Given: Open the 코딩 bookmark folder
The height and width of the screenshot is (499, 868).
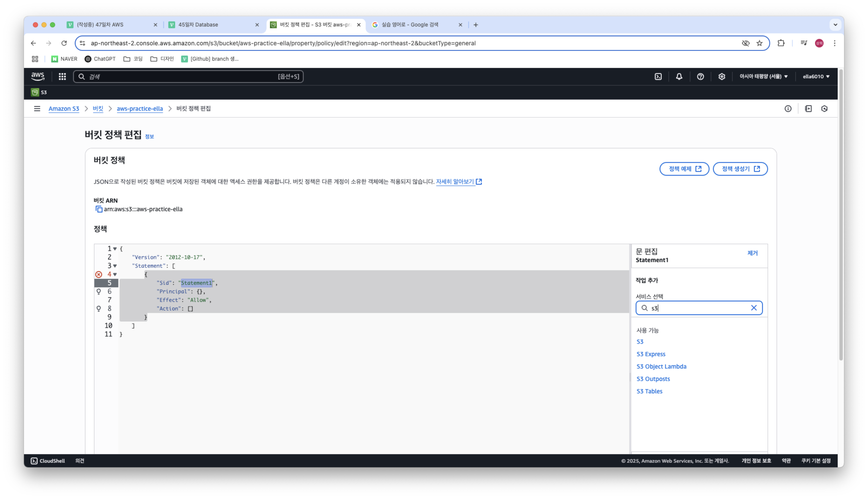Looking at the screenshot, I should pyautogui.click(x=133, y=59).
